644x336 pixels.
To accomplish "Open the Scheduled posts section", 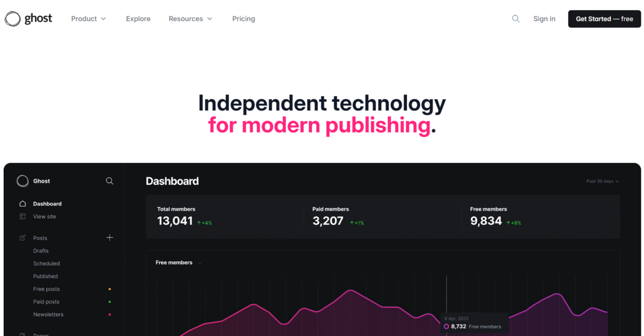I will pos(46,263).
